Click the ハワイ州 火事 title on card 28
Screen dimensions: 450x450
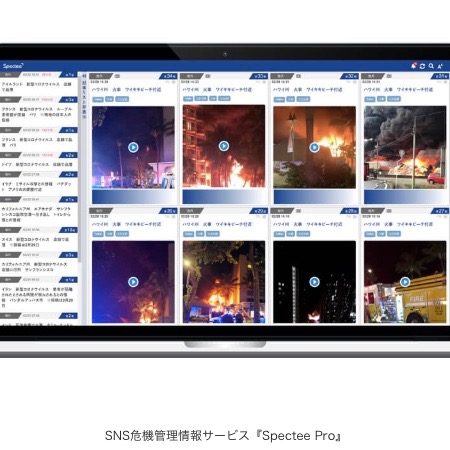tap(308, 224)
